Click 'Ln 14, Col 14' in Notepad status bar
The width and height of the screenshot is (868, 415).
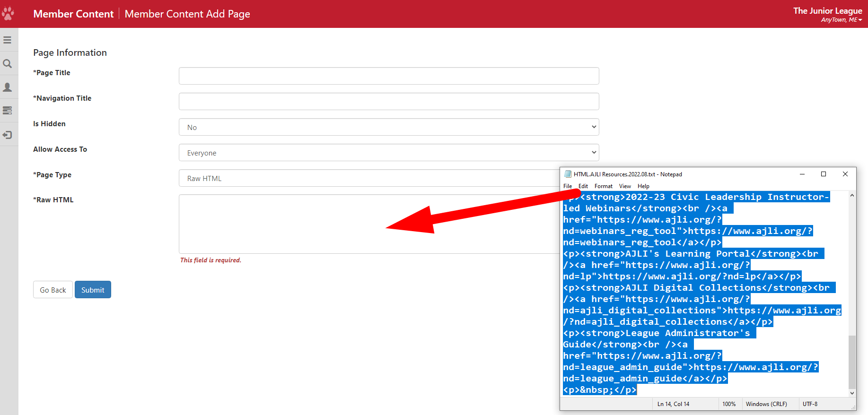[x=673, y=404]
